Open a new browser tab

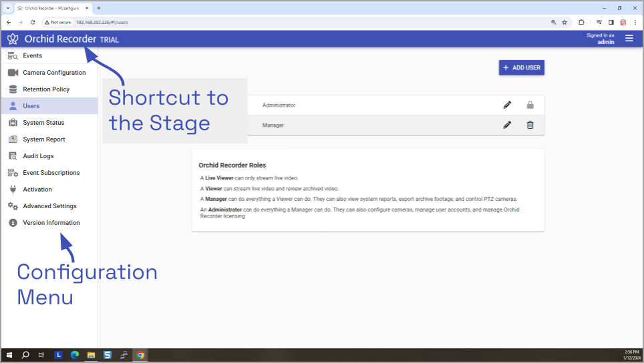click(99, 8)
